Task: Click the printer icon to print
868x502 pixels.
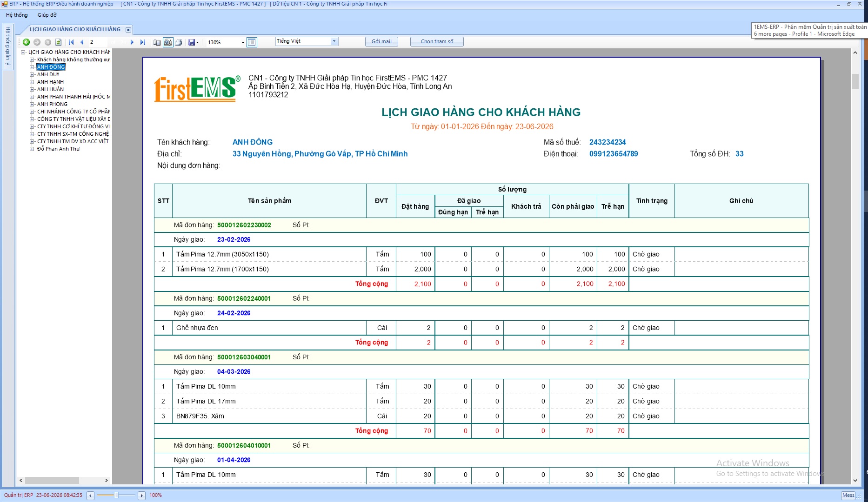Action: (x=178, y=42)
